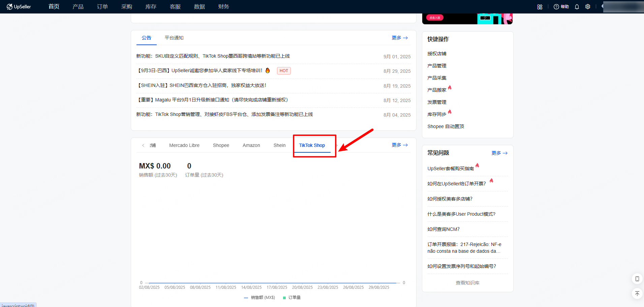Screen dimensions: 644x307
Task: Select the Mercado Libre tab
Action: point(184,145)
